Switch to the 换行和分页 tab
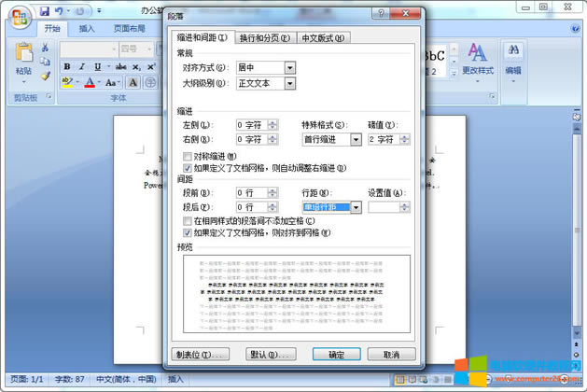587x392 pixels. tap(264, 37)
